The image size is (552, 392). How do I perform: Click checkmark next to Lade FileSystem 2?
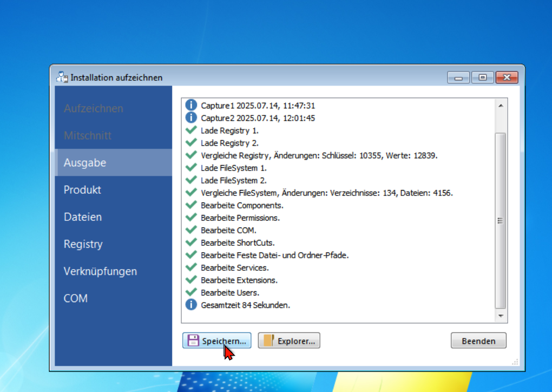[191, 180]
